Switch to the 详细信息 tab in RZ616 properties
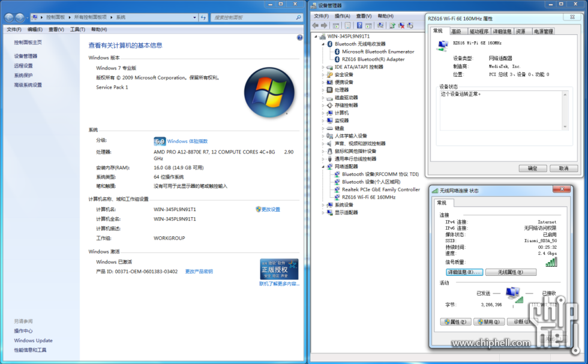This screenshot has height=364, width=588. 502,32
